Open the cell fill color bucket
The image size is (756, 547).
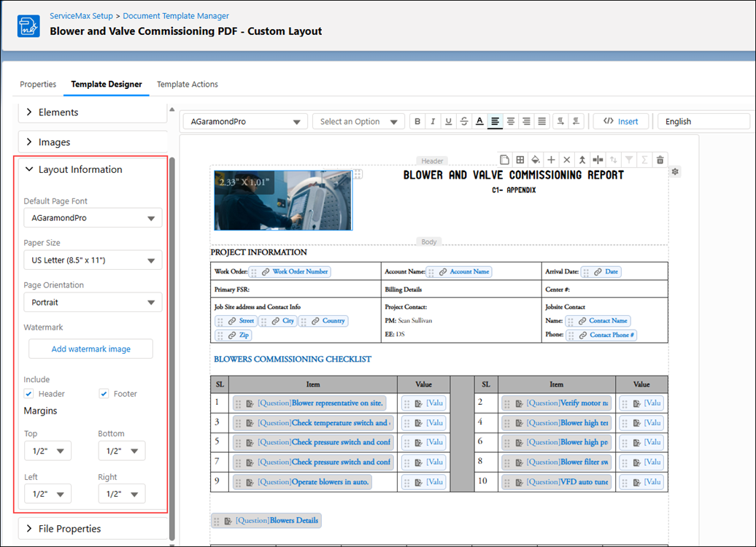(x=536, y=160)
